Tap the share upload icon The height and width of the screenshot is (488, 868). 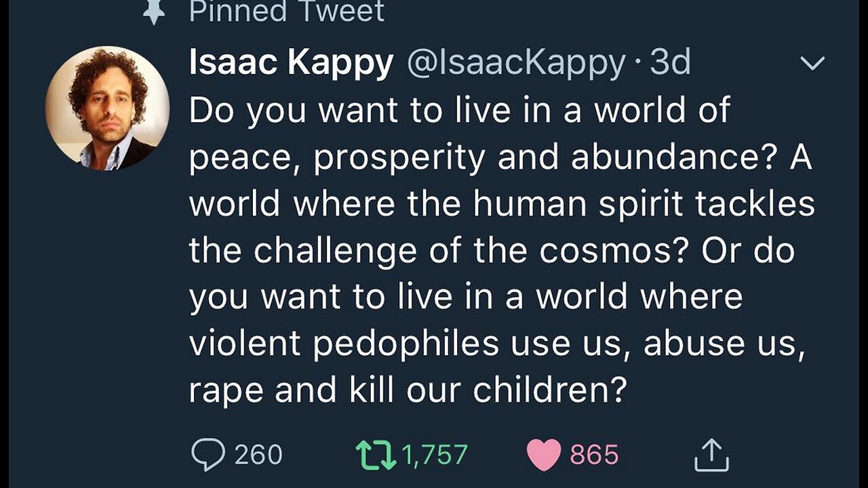tap(711, 455)
